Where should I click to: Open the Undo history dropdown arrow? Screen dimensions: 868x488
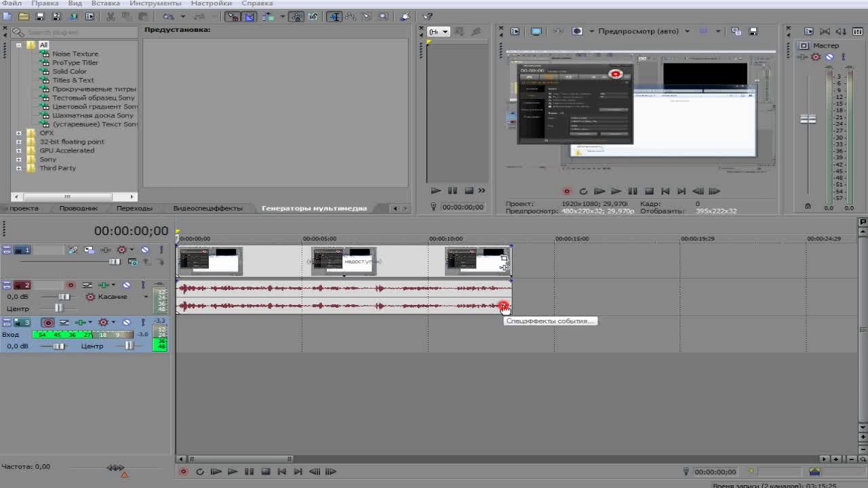point(183,16)
